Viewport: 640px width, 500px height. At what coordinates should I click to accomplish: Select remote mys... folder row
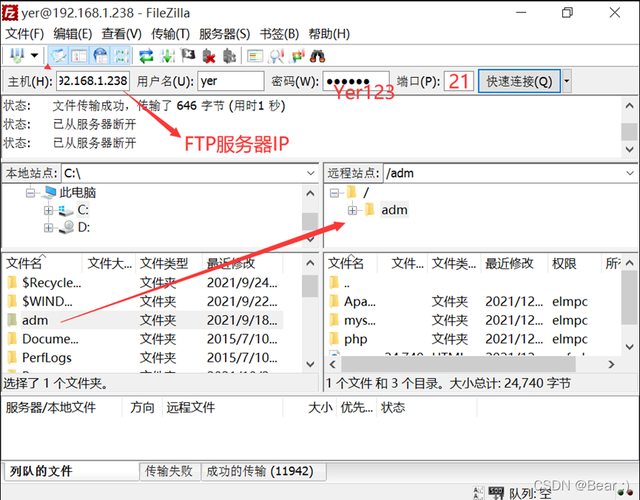[473, 320]
